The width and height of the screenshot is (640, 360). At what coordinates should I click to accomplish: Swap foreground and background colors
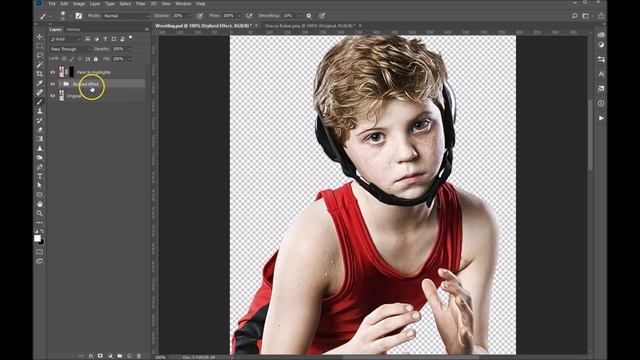[42, 231]
